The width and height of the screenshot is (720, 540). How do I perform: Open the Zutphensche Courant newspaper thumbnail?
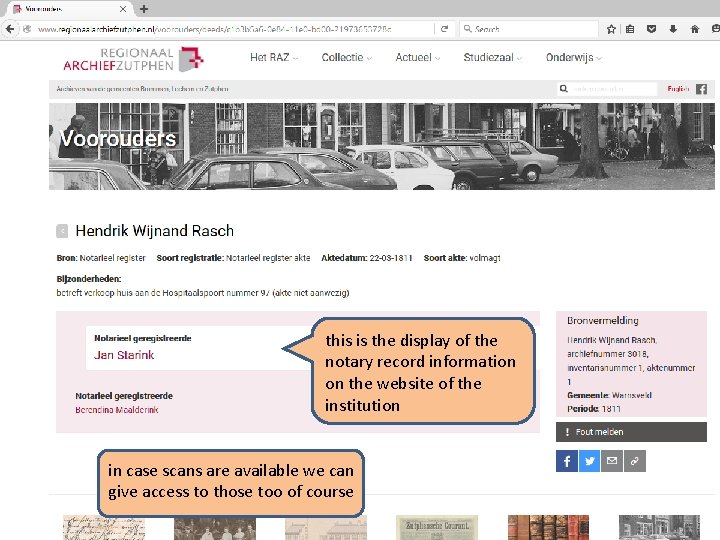[437, 527]
